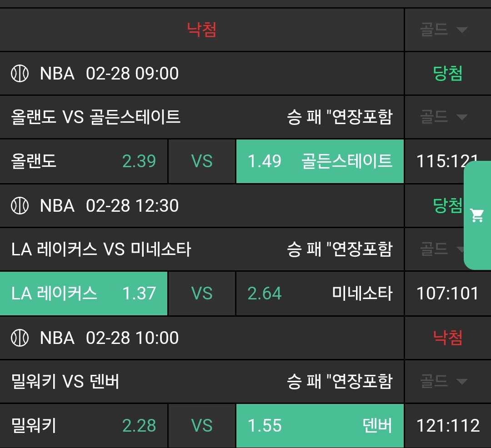Pick 올랜도 at 2.39 odds
Screen dimensions: 491x448
pyautogui.click(x=84, y=161)
